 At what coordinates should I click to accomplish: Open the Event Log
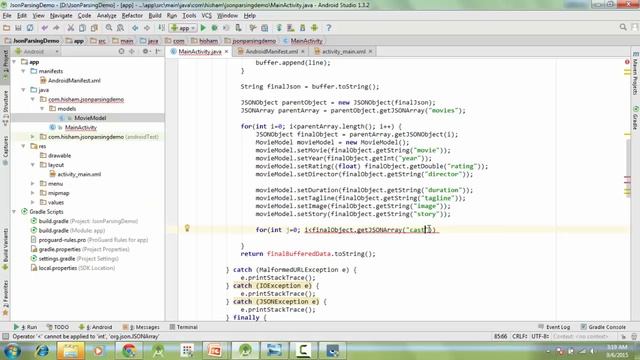(554, 327)
